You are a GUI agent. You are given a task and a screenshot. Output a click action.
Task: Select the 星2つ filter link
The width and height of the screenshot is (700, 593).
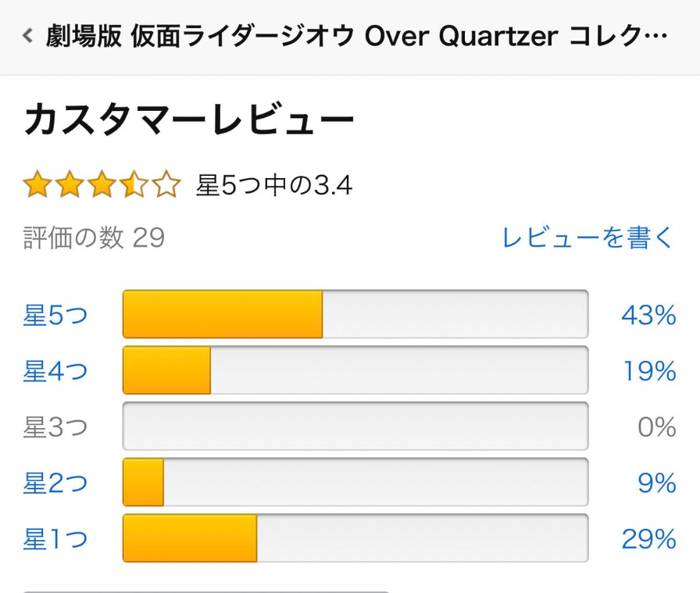coord(55,484)
